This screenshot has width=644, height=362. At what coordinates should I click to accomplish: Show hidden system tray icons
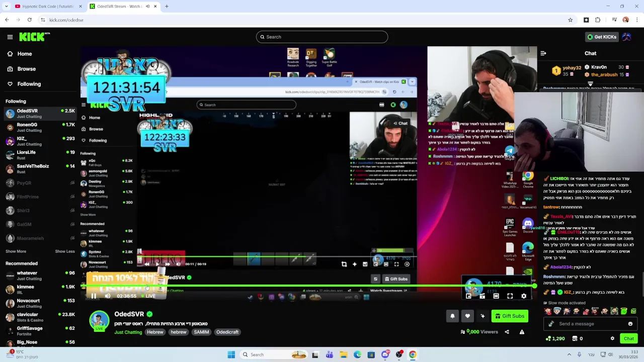(569, 354)
